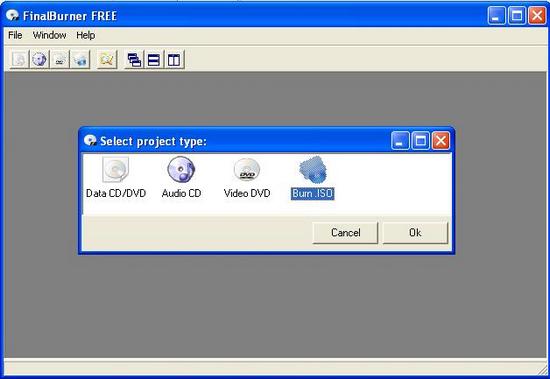Click the Video DVD toolbar icon
The height and width of the screenshot is (379, 550).
point(60,59)
